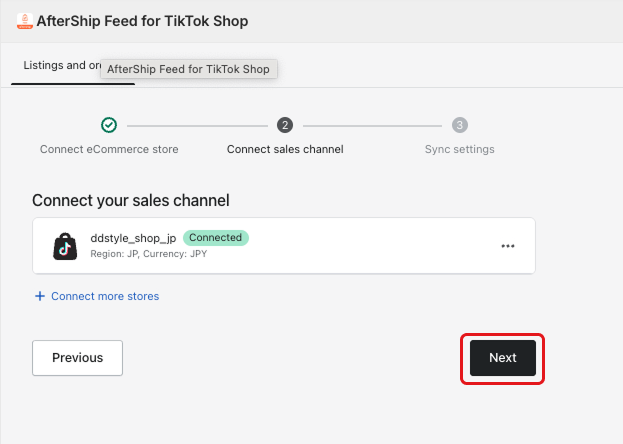Screen dimensions: 623x444
Task: Go back with the Previous button
Action: (x=77, y=358)
